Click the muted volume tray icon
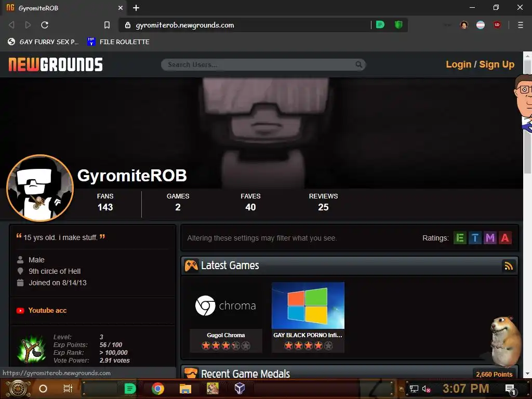Image resolution: width=532 pixels, height=399 pixels. [426, 389]
